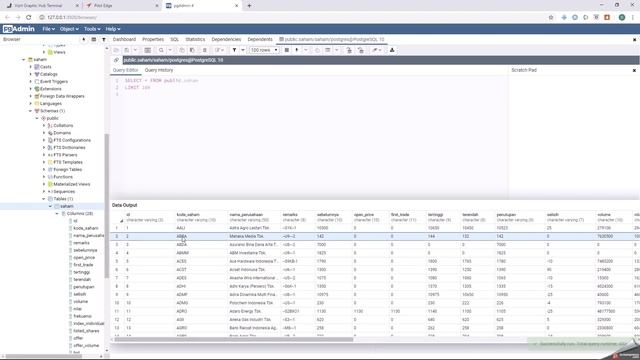Collapse the Schemas (1) node

[x=31, y=111]
